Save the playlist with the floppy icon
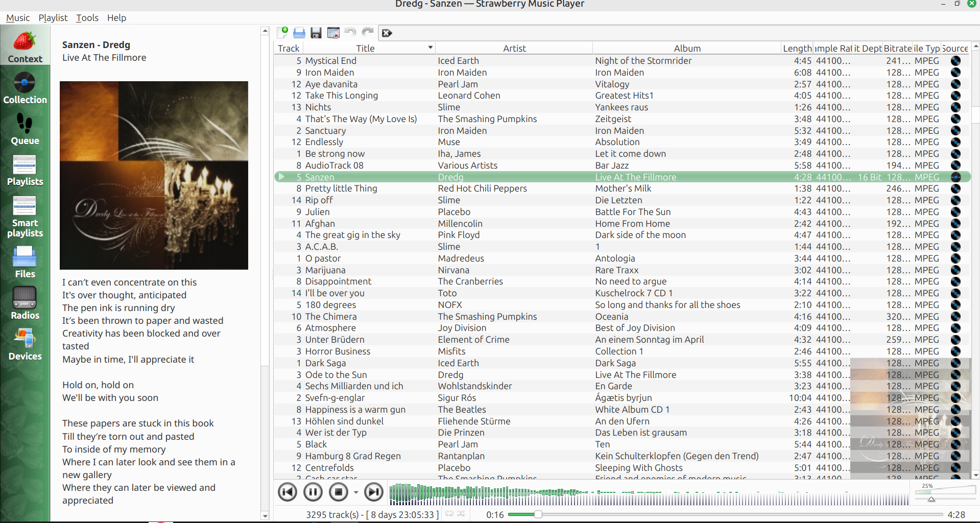Image resolution: width=980 pixels, height=523 pixels. click(x=316, y=33)
